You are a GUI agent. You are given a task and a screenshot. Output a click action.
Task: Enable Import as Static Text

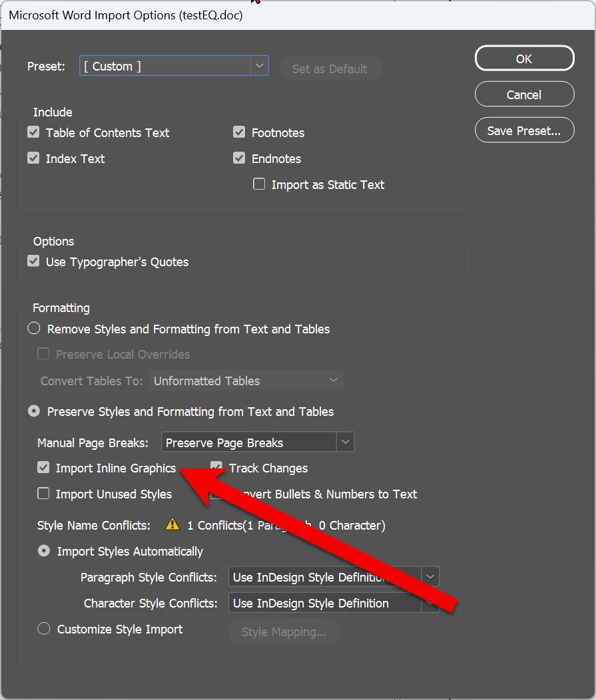click(259, 184)
